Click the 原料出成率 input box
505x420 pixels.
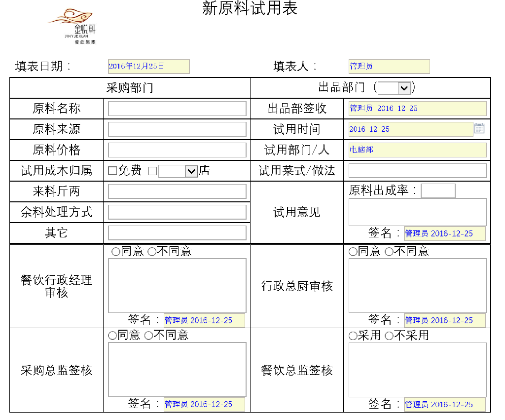(438, 191)
